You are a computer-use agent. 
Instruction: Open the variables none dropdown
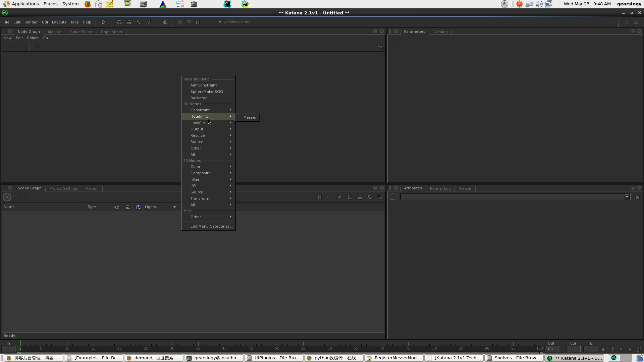(x=234, y=22)
